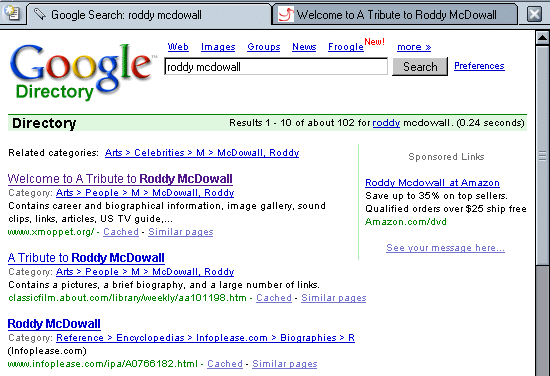This screenshot has width=550, height=376.
Task: Click the Amazon.com/dvd green URL text
Action: tap(406, 222)
